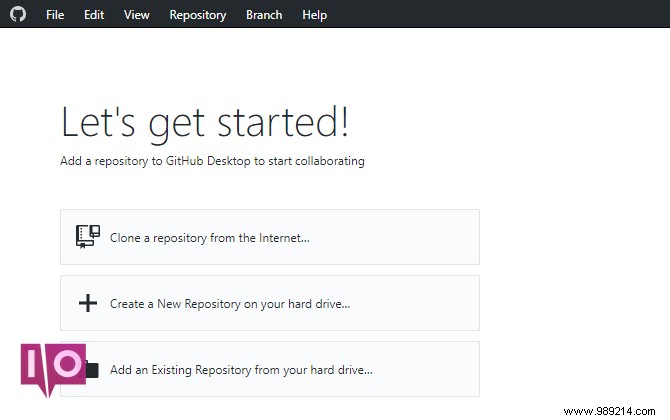Viewport: 670px width, 420px height.
Task: Open the File menu
Action: [x=55, y=15]
